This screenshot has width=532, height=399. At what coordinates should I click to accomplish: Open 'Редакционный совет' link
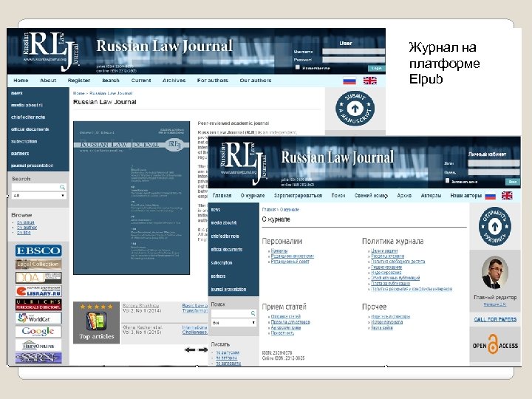(290, 262)
